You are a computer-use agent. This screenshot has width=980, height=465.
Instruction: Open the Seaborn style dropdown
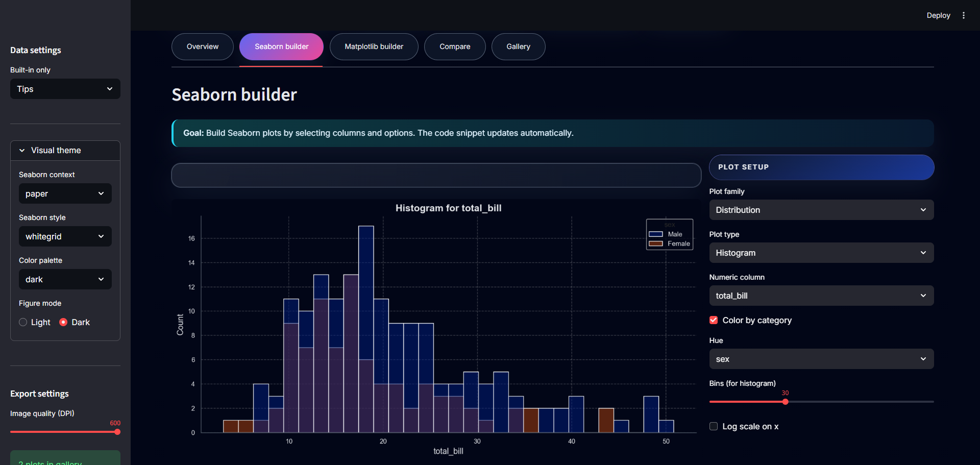tap(65, 236)
